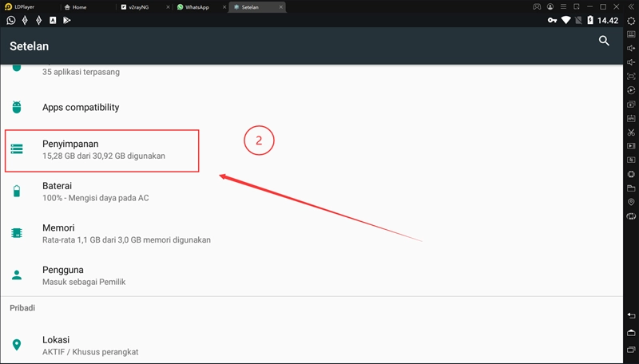This screenshot has height=364, width=639.
Task: Tap the Android home button in the sidebar
Action: pos(631,333)
